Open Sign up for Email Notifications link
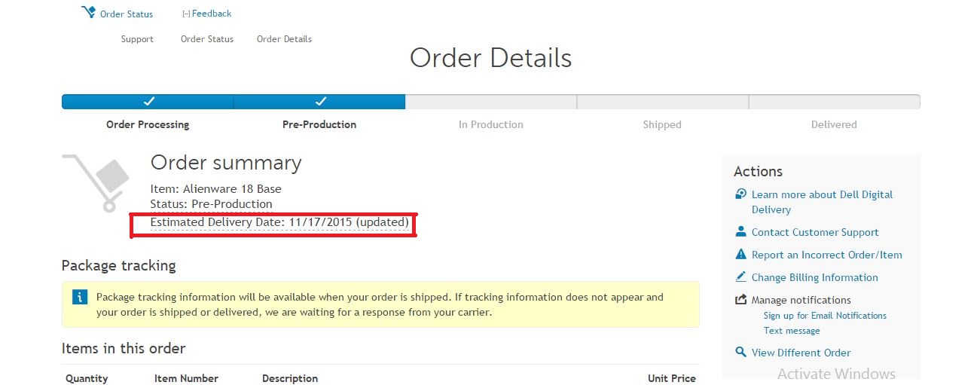Image resolution: width=980 pixels, height=385 pixels. (x=825, y=316)
